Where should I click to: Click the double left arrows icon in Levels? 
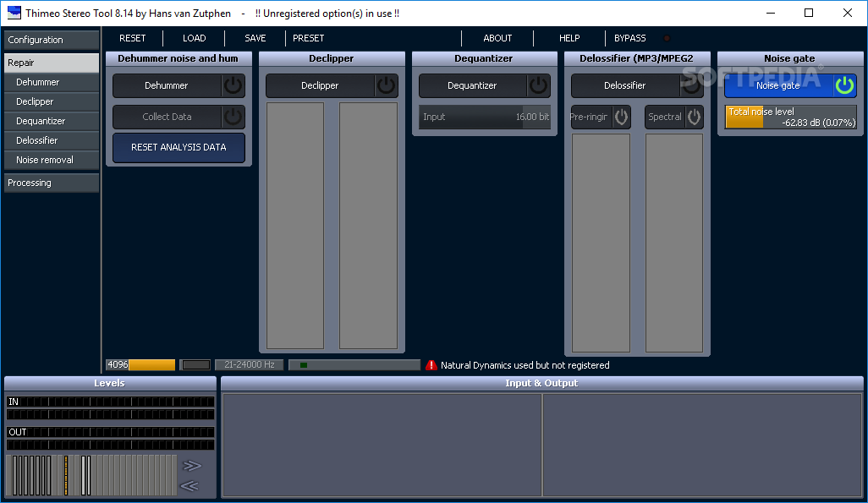(x=190, y=486)
